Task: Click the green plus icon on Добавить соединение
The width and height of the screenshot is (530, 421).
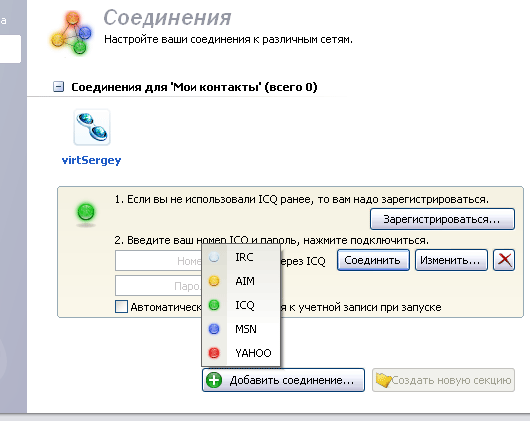Action: pyautogui.click(x=214, y=380)
